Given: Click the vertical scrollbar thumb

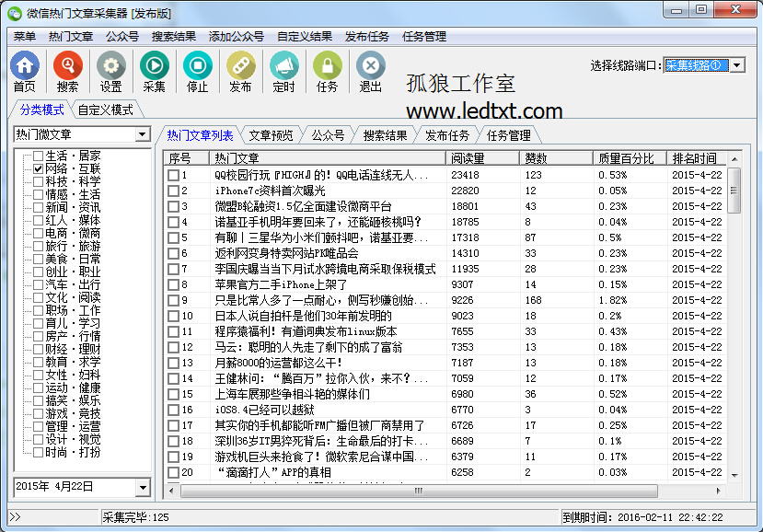Looking at the screenshot, I should click(x=734, y=191).
